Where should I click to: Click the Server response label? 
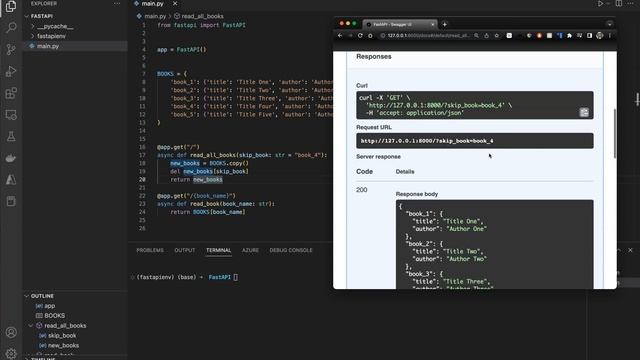point(378,157)
